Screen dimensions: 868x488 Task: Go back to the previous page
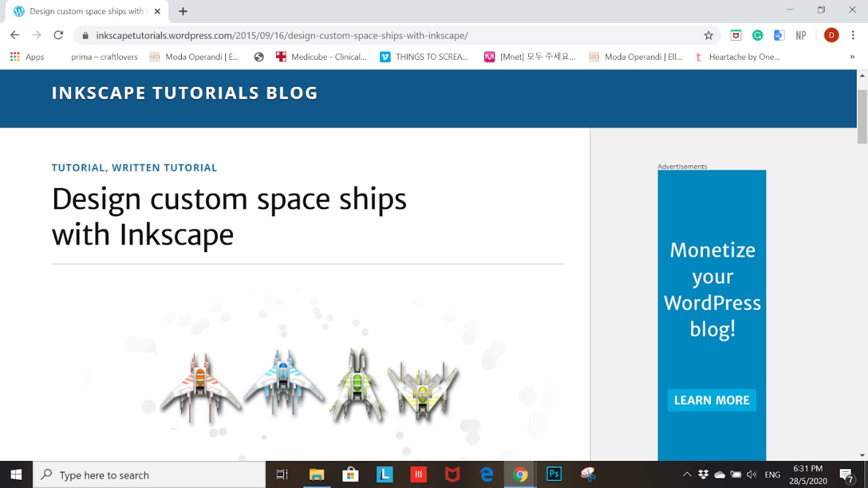pyautogui.click(x=15, y=35)
